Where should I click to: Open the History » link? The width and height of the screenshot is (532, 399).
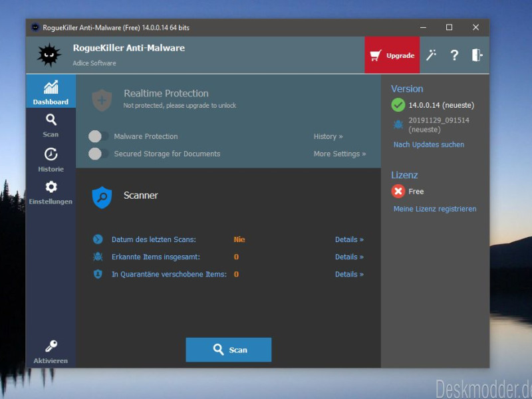pos(328,136)
